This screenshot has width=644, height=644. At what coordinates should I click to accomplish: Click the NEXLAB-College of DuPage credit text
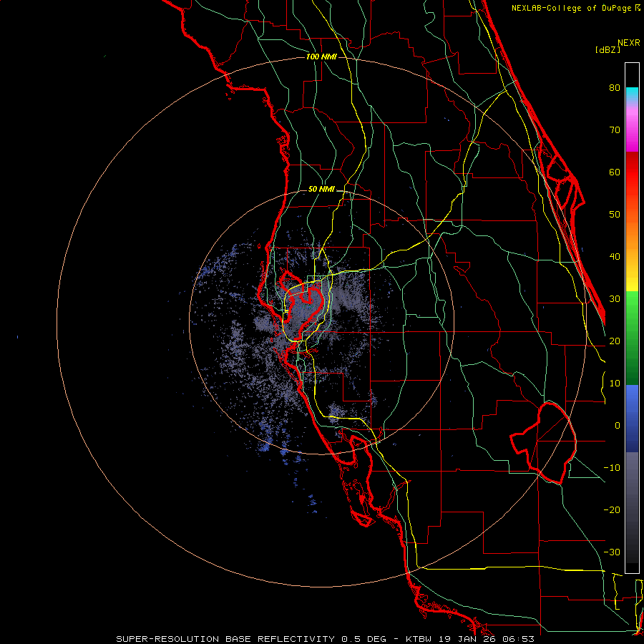click(x=575, y=8)
